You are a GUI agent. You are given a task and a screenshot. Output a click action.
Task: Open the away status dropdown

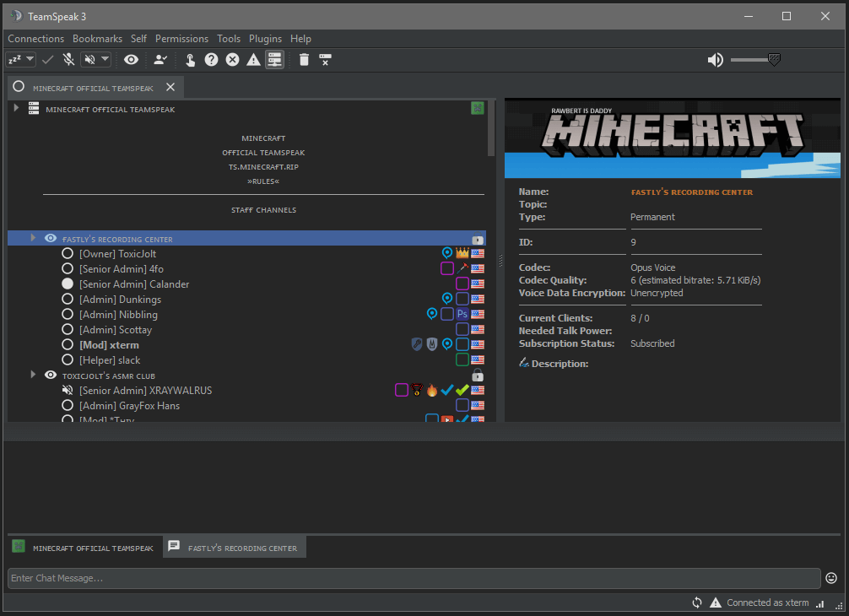coord(31,59)
